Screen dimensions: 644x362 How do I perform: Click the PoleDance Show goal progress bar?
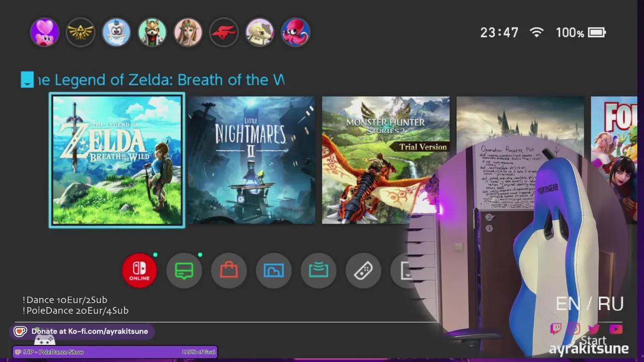coord(115,352)
